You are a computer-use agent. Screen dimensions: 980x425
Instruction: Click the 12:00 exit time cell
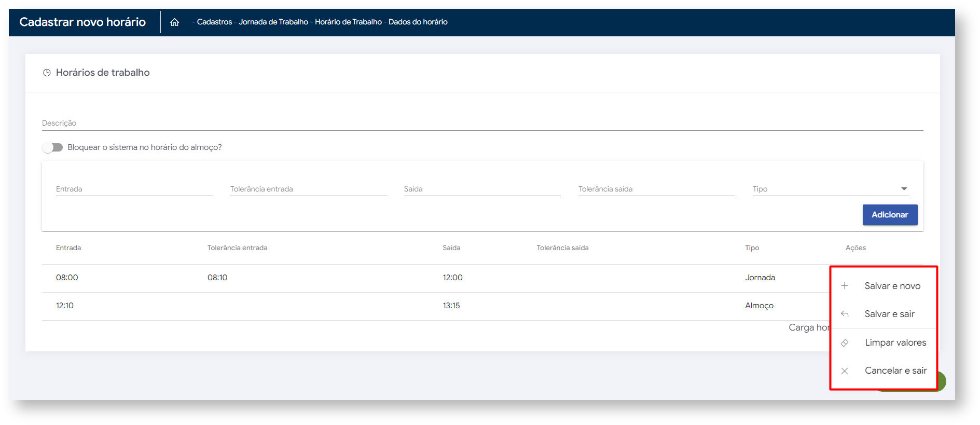(452, 278)
